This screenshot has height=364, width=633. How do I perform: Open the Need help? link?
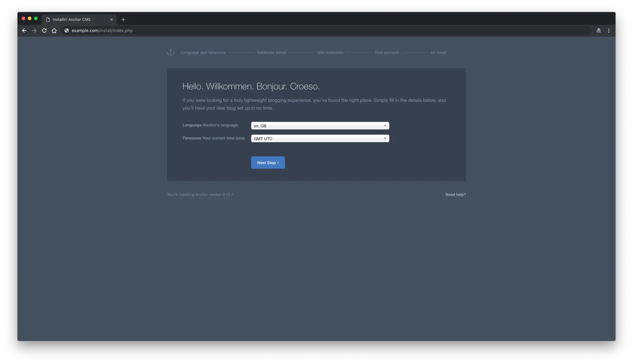455,195
